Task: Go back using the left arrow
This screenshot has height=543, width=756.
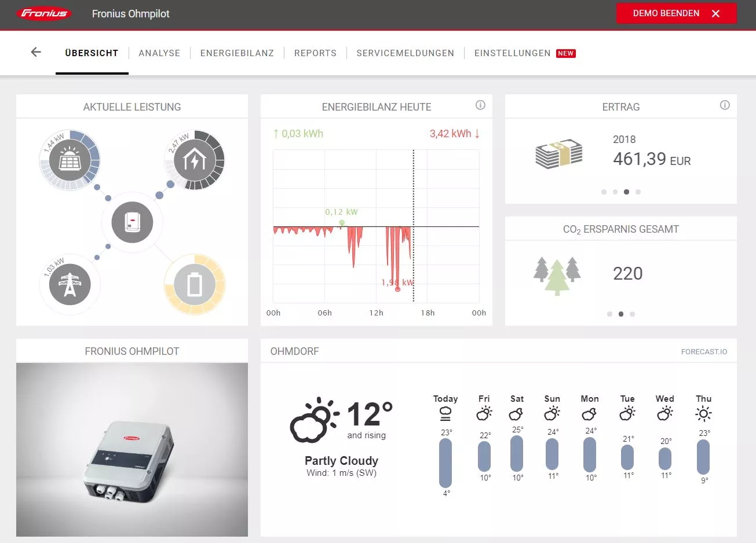Action: click(36, 53)
